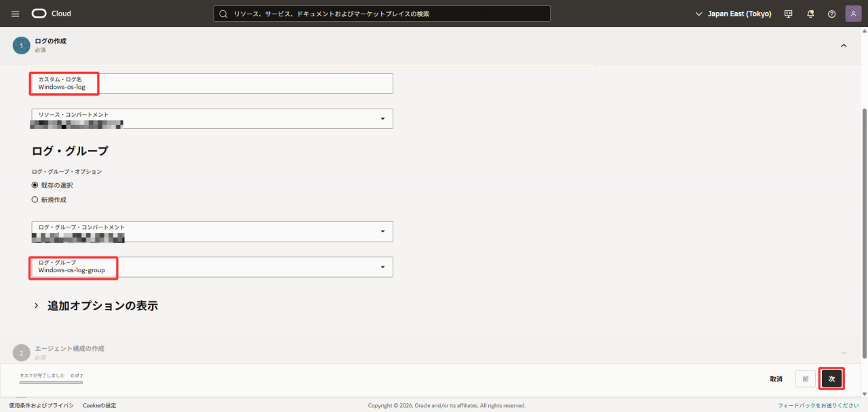Image resolution: width=868 pixels, height=412 pixels.
Task: Open the Windows-os-log-group dropdown
Action: coord(212,267)
